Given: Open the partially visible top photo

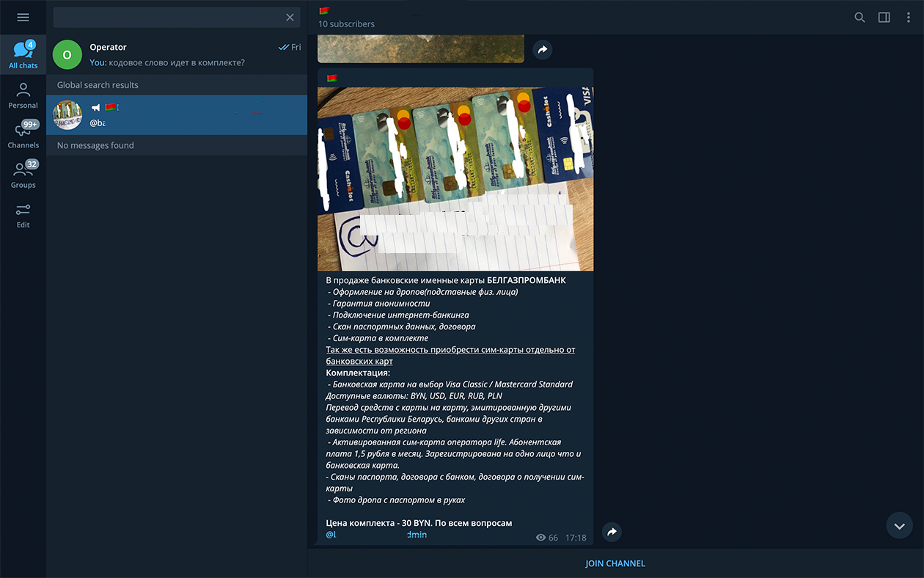Looking at the screenshot, I should click(x=421, y=49).
